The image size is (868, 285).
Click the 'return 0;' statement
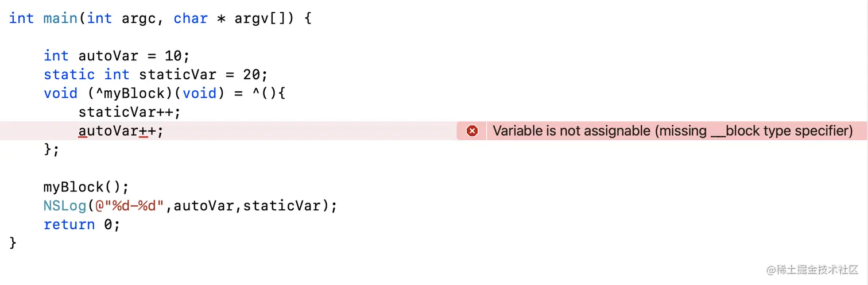coord(82,225)
